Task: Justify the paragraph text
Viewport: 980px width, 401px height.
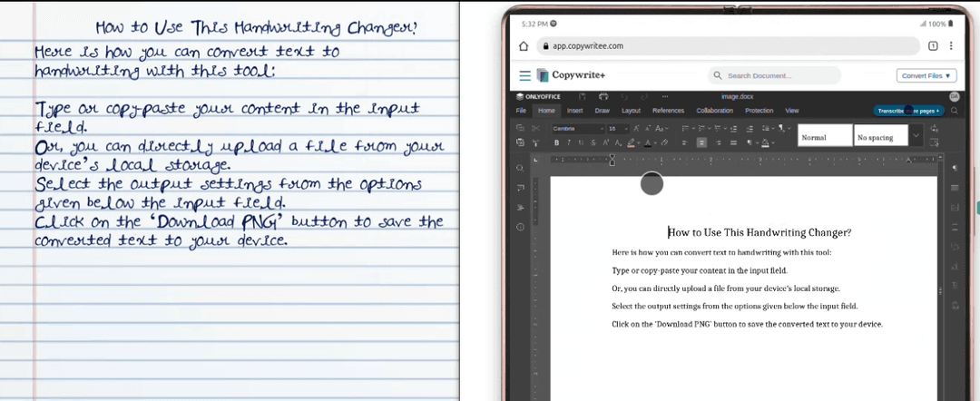Action: [734, 142]
